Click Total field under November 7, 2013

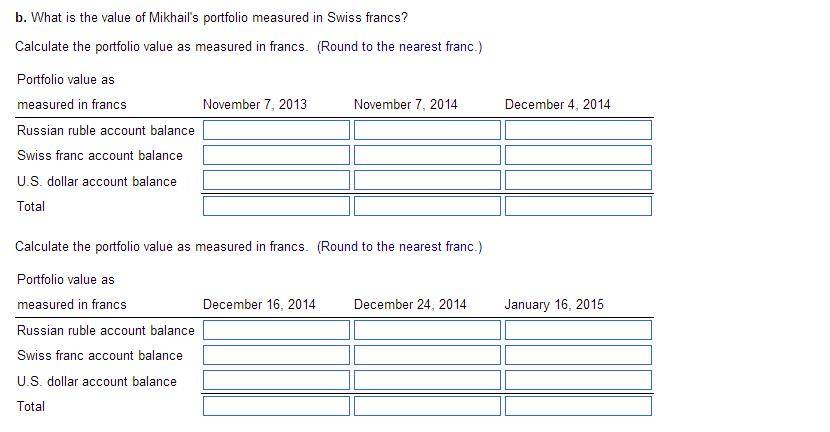[276, 206]
